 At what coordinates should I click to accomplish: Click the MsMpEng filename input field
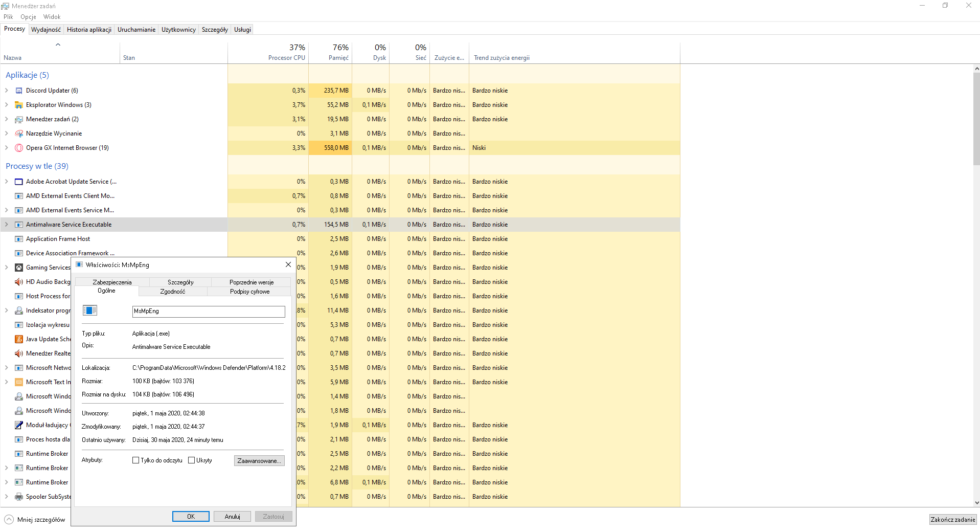(x=209, y=312)
